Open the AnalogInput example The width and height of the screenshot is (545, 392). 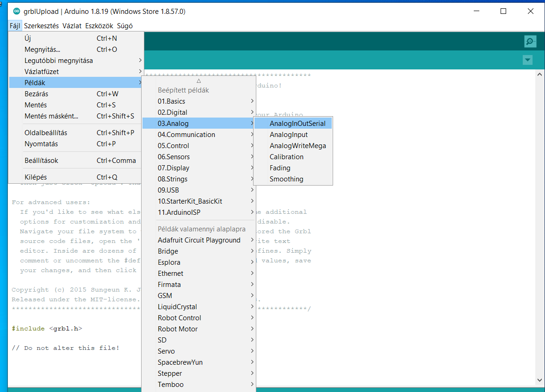click(293, 135)
